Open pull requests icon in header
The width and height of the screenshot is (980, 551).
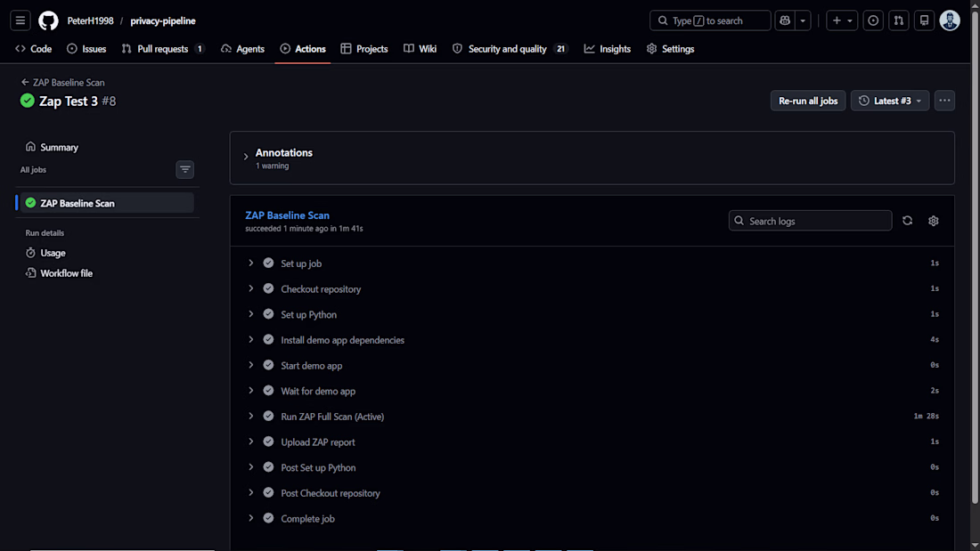pyautogui.click(x=899, y=20)
